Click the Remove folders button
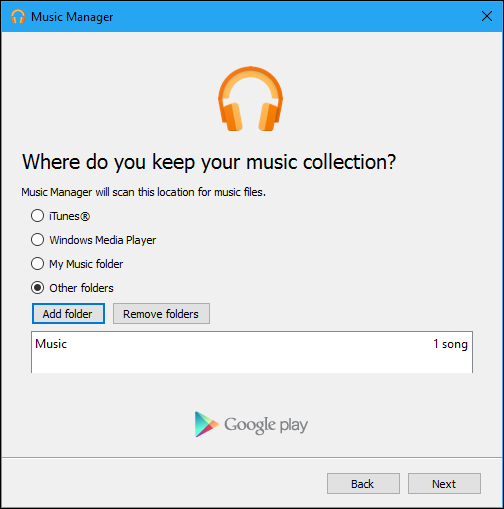Screen dimensions: 504x509 tap(161, 313)
